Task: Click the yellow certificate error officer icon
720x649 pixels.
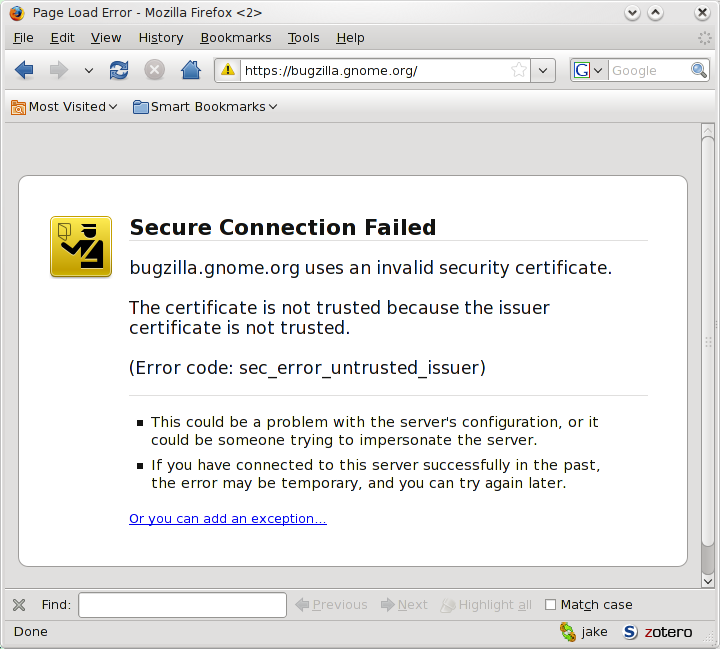Action: click(81, 247)
